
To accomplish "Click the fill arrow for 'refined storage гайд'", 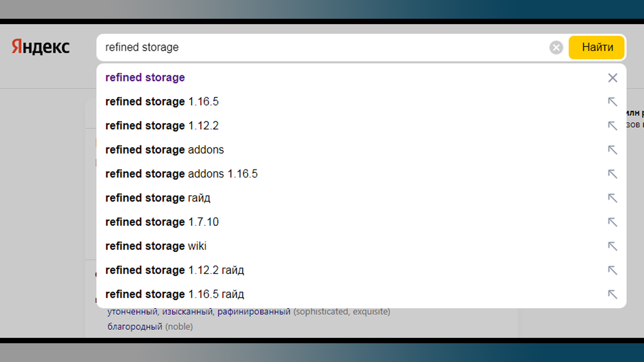I will 612,198.
